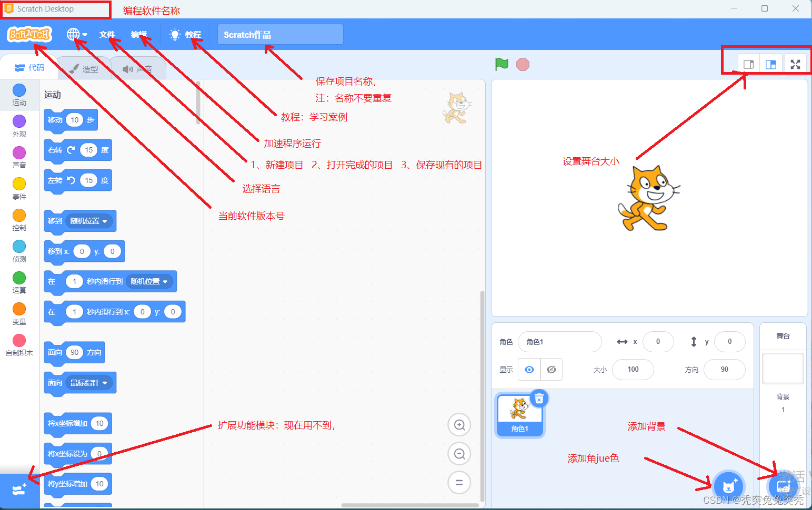Click the 角色1 sprite name field
This screenshot has height=510, width=812.
560,342
